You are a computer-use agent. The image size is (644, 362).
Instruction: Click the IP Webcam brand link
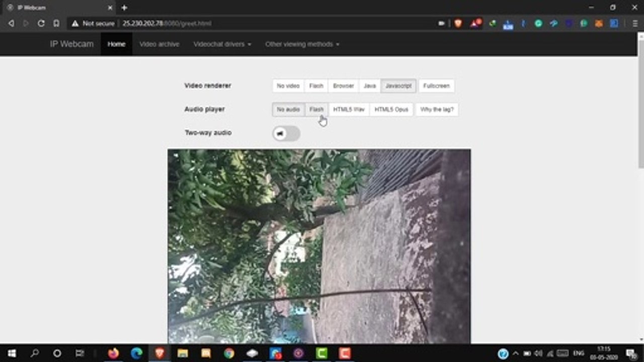coord(71,44)
